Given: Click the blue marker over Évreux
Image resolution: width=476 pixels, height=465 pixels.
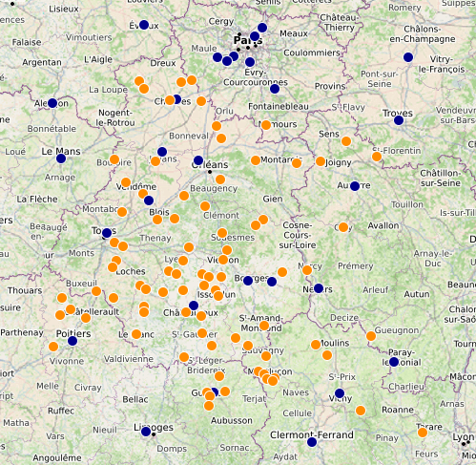Looking at the screenshot, I should click(144, 25).
